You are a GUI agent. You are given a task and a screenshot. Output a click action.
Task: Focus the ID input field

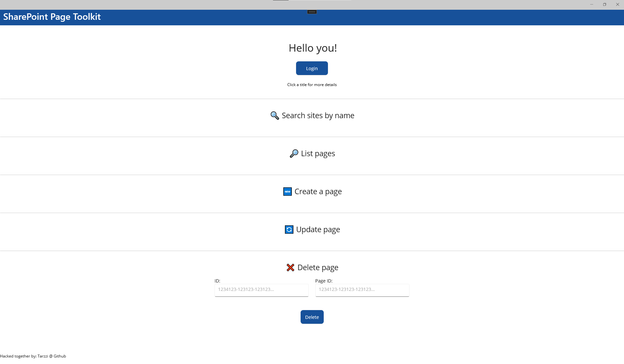(261, 290)
